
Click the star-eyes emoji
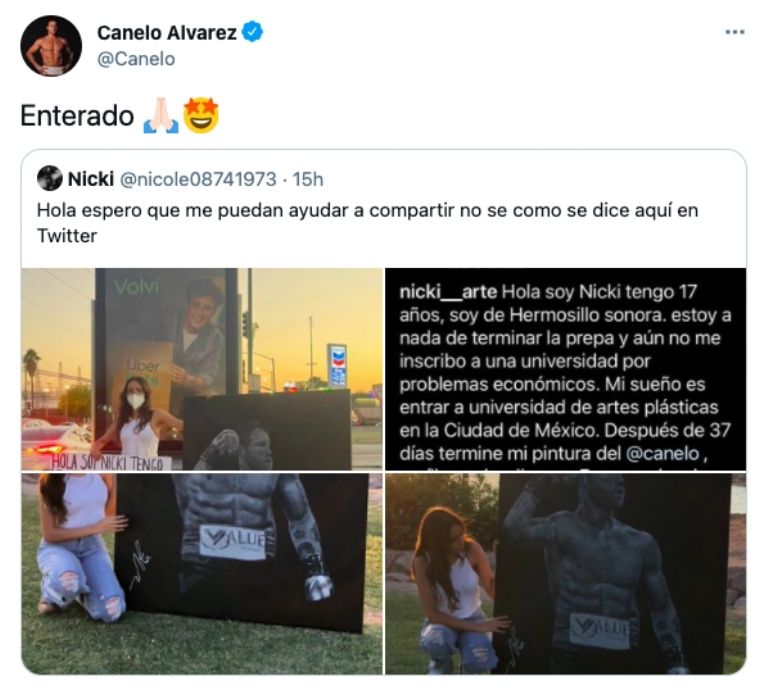click(201, 116)
